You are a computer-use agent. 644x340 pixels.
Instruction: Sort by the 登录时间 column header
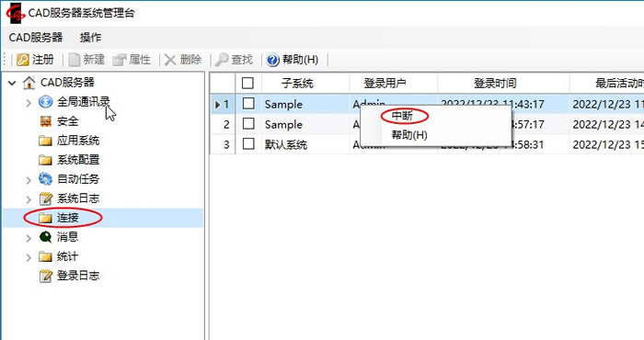tap(495, 84)
